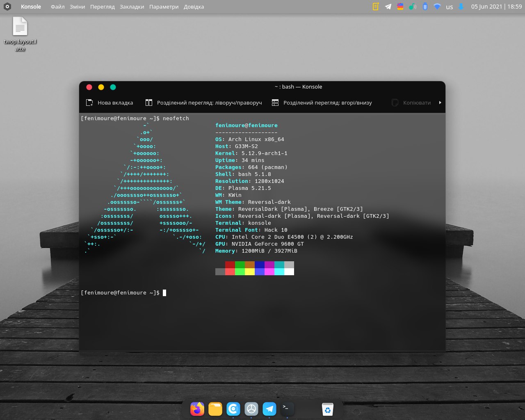Click the 'Packages: 664 (pacman)' line

tap(251, 167)
